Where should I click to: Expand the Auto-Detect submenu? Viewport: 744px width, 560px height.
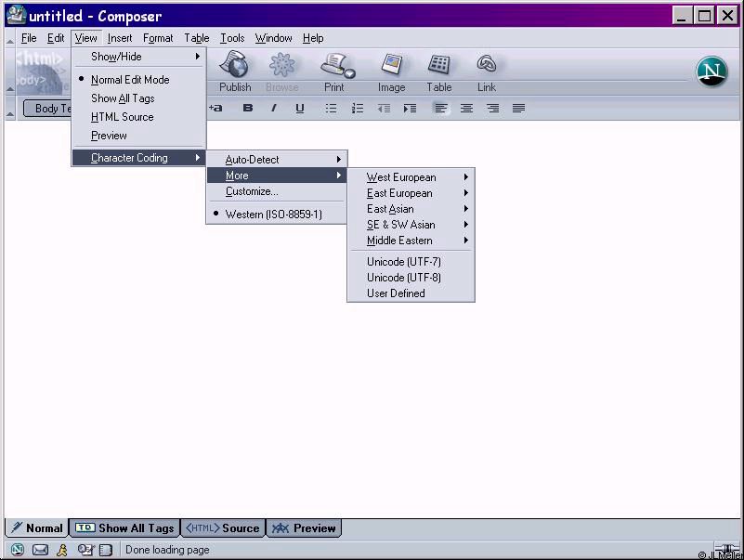[277, 160]
